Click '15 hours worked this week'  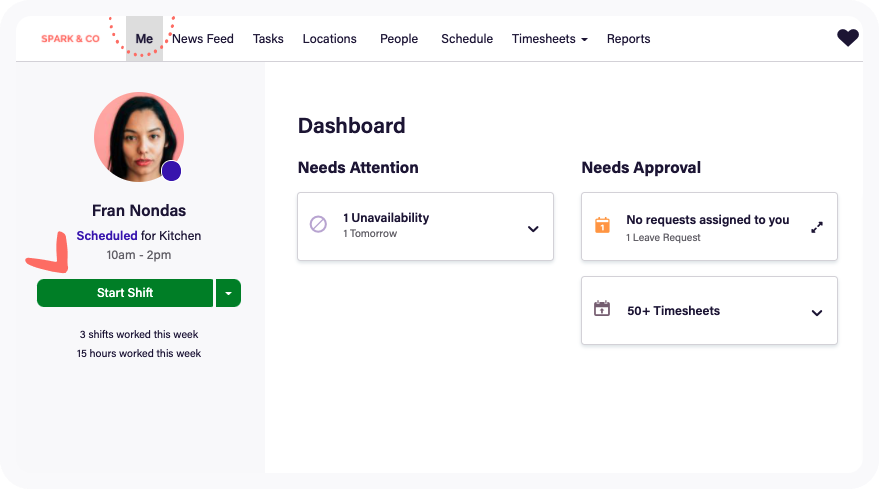139,353
